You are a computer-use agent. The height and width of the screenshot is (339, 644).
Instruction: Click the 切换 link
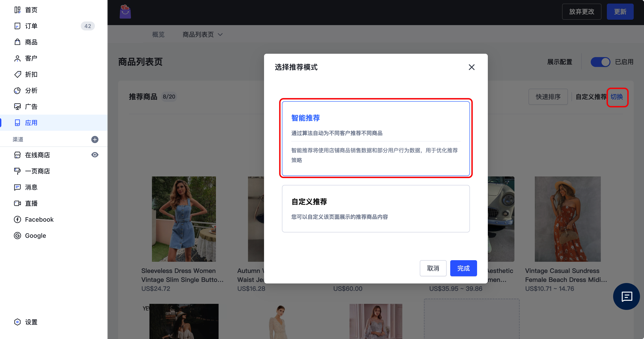(616, 97)
